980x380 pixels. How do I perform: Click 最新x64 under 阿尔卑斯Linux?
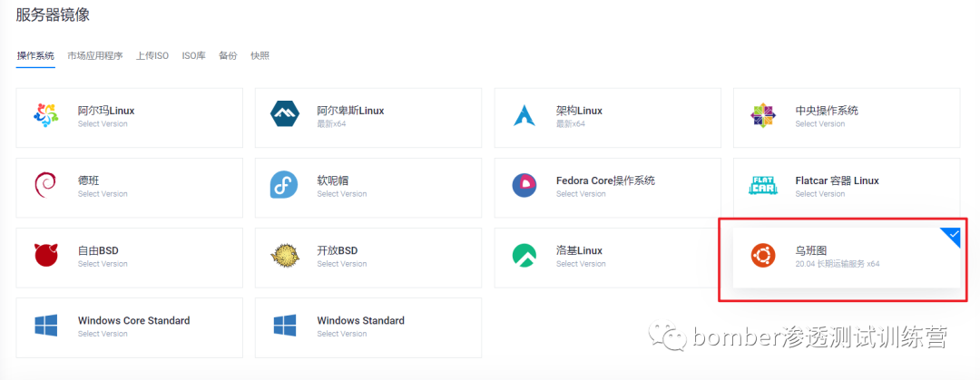(x=331, y=123)
